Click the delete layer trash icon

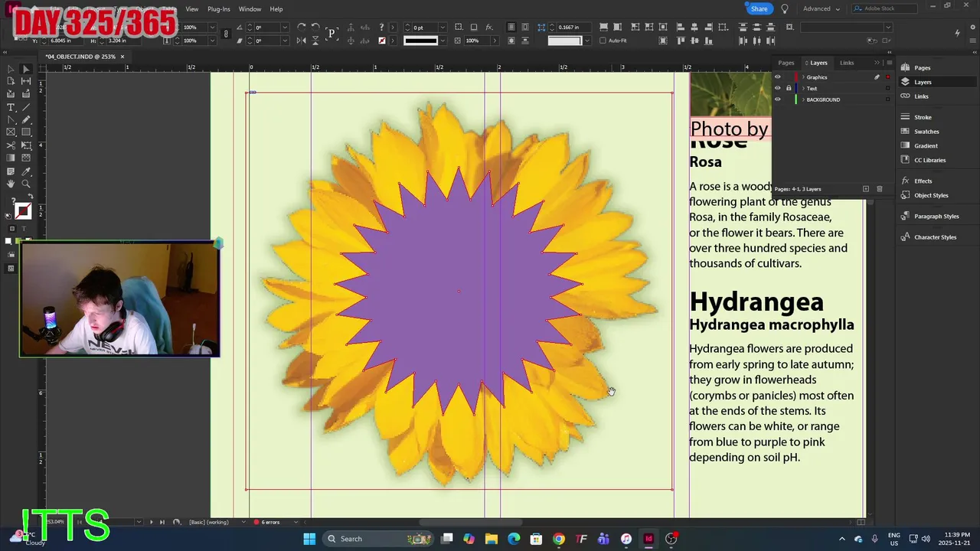(x=879, y=189)
